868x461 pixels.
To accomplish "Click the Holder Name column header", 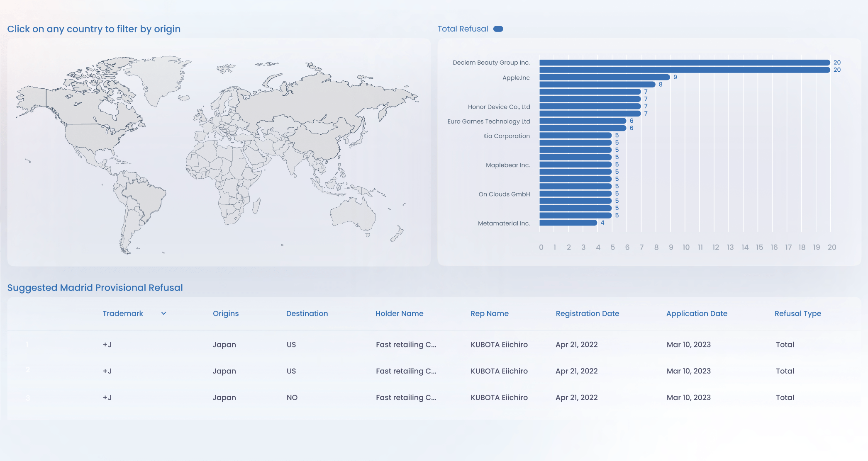I will (x=399, y=313).
